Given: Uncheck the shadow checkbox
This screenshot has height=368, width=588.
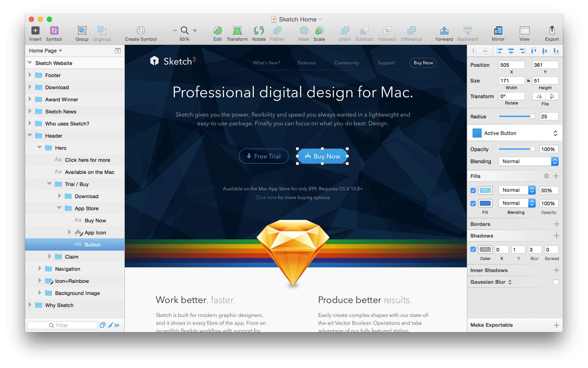Looking at the screenshot, I should pos(473,249).
